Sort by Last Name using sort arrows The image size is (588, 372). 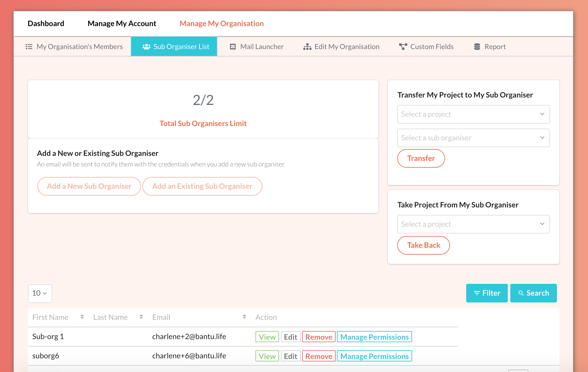[x=141, y=317]
